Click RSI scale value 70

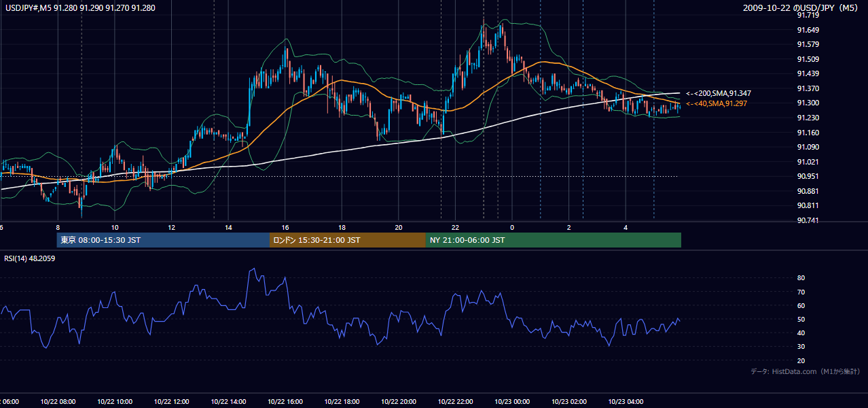click(x=801, y=292)
